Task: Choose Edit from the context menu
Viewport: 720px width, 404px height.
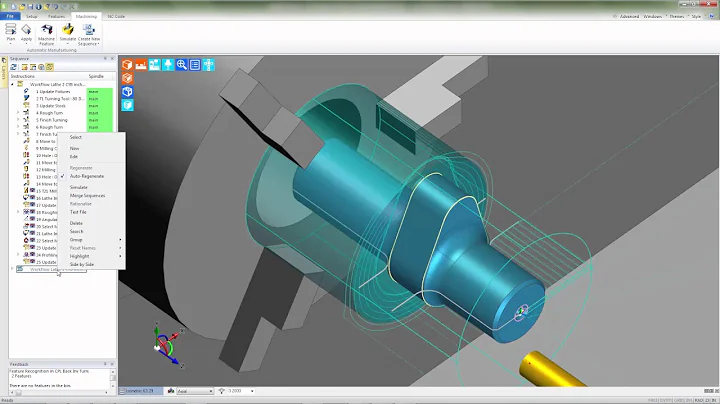Action: [x=74, y=157]
